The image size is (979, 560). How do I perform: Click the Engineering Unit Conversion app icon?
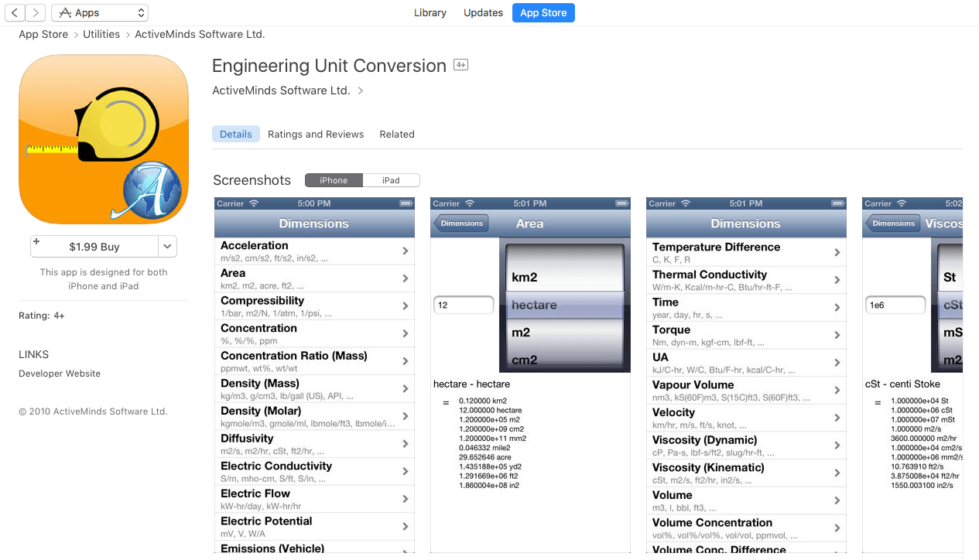coord(104,139)
